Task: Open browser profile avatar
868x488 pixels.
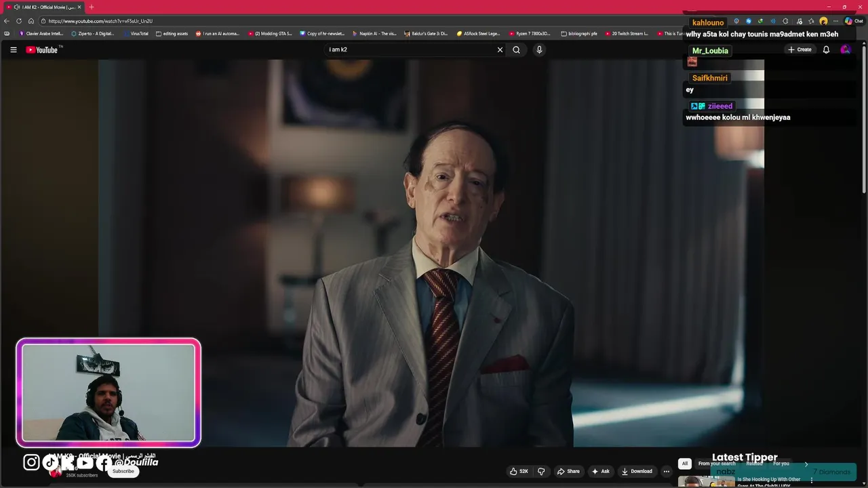Action: click(x=823, y=21)
